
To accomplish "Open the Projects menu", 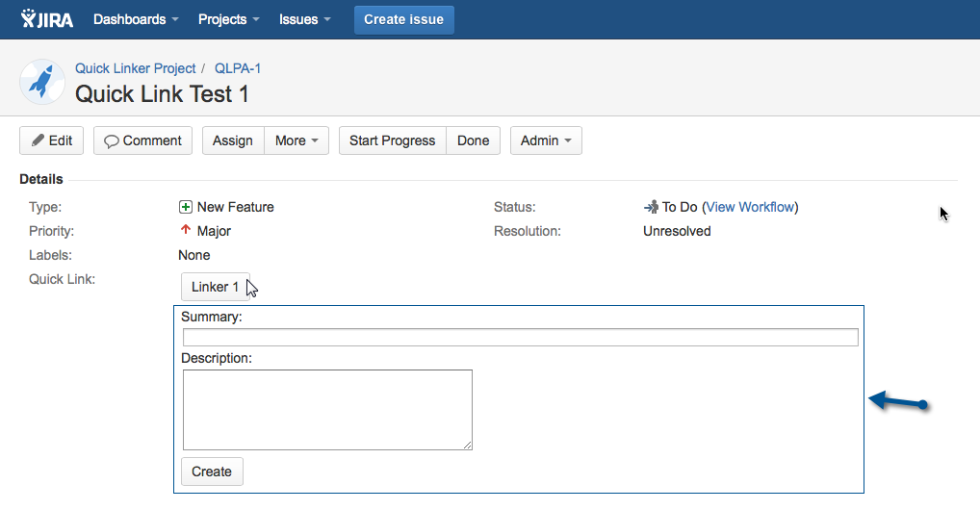I will 229,19.
